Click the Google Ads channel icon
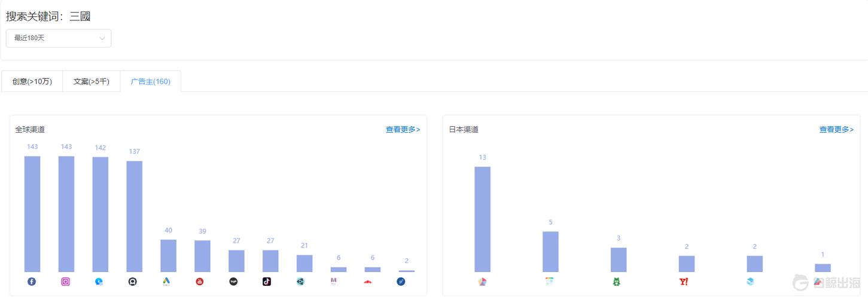The height and width of the screenshot is (299, 868). pyautogui.click(x=167, y=282)
